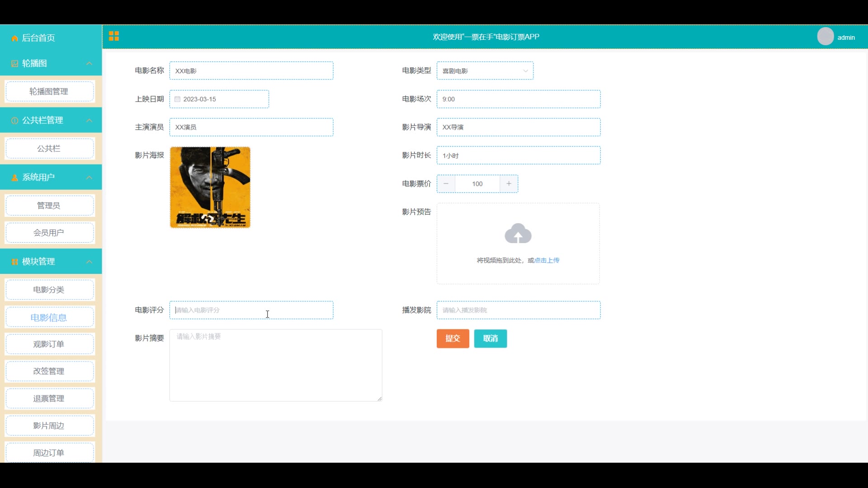Click the 轮播图 picture icon
This screenshot has width=868, height=488.
[x=14, y=64]
